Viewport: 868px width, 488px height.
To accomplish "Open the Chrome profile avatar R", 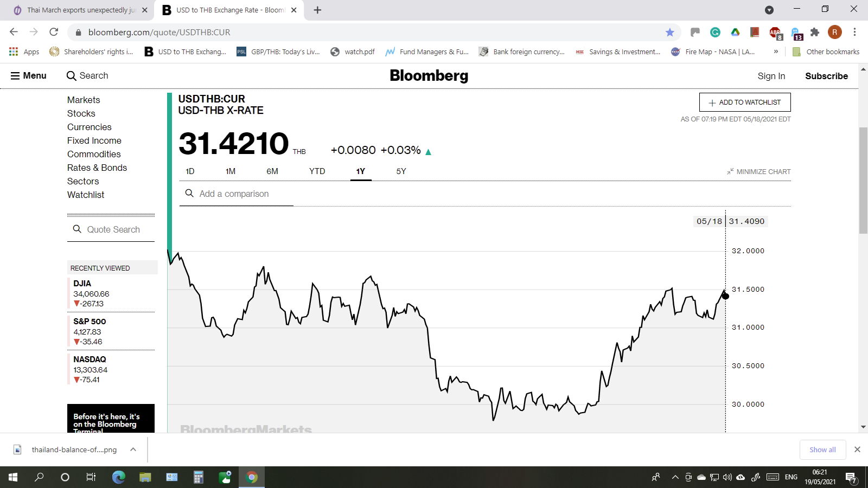I will click(835, 33).
